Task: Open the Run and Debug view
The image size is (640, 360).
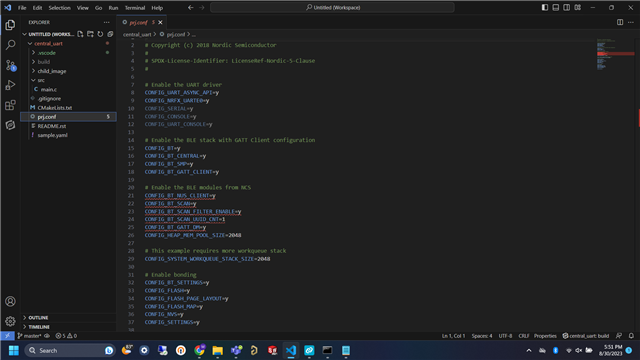Action: click(10, 85)
